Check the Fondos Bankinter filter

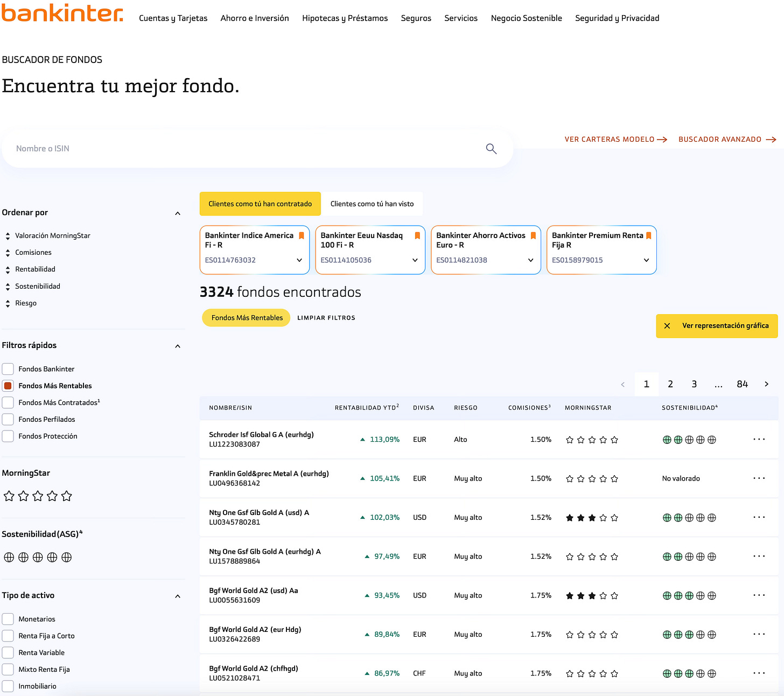[8, 369]
